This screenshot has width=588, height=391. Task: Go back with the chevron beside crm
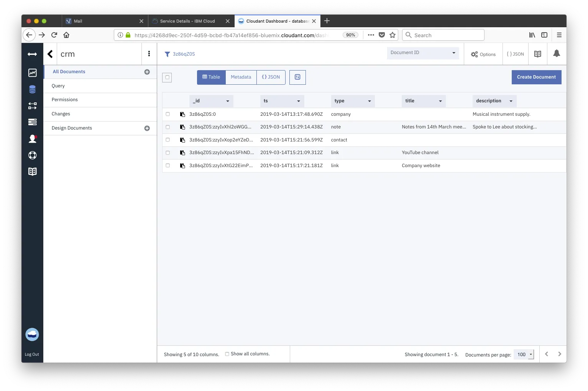click(x=50, y=54)
